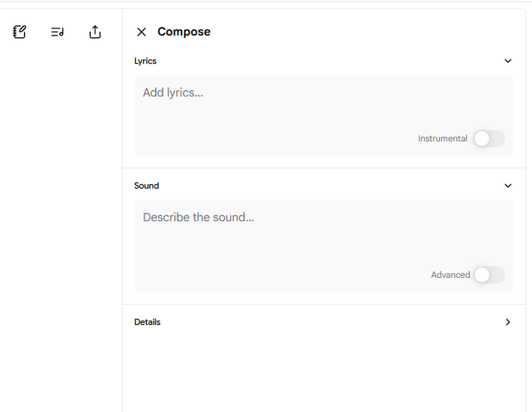Click the empty lower part of lyrics box
Screen dimensions: 532x412
point(271,136)
